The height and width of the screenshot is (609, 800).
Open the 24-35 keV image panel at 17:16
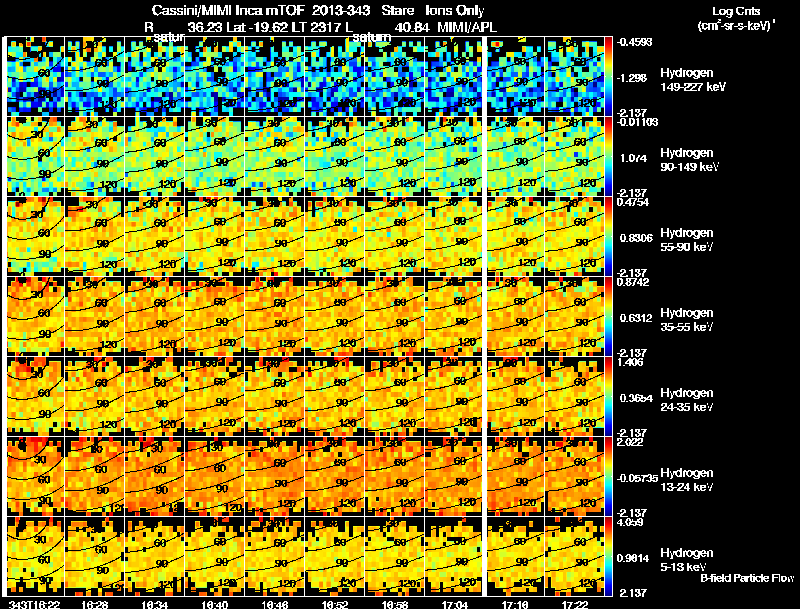pyautogui.click(x=515, y=397)
